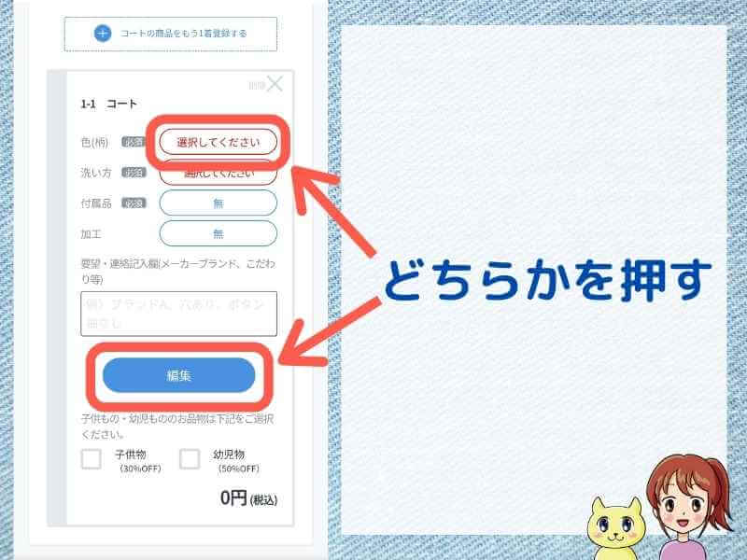
Task: Click the 必須 badge beside 付属品
Action: [134, 203]
